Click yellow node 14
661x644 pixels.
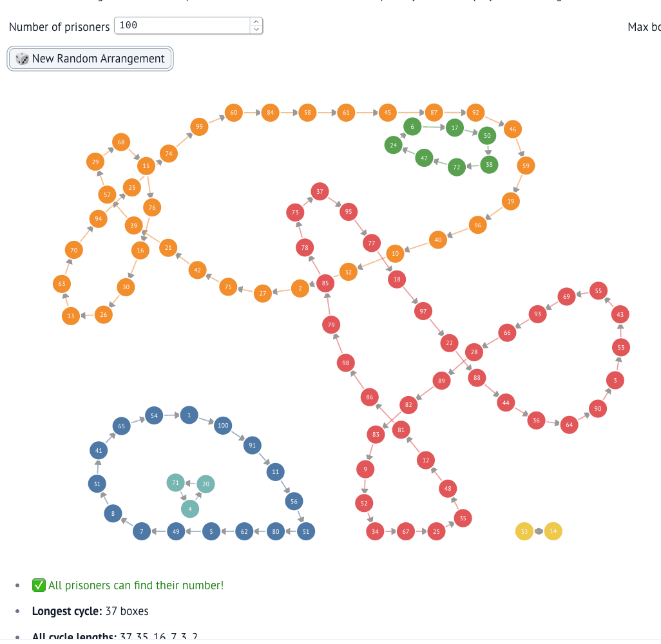pos(553,531)
